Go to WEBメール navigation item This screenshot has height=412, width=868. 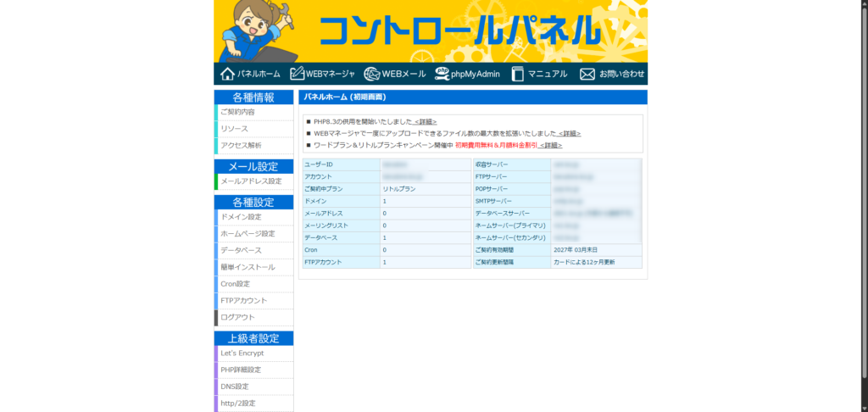tap(395, 75)
